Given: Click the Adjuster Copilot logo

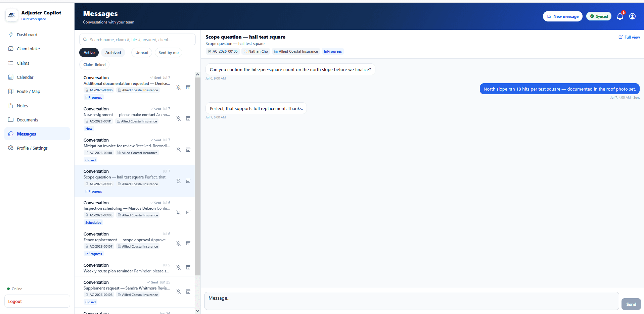Looking at the screenshot, I should coord(12,15).
